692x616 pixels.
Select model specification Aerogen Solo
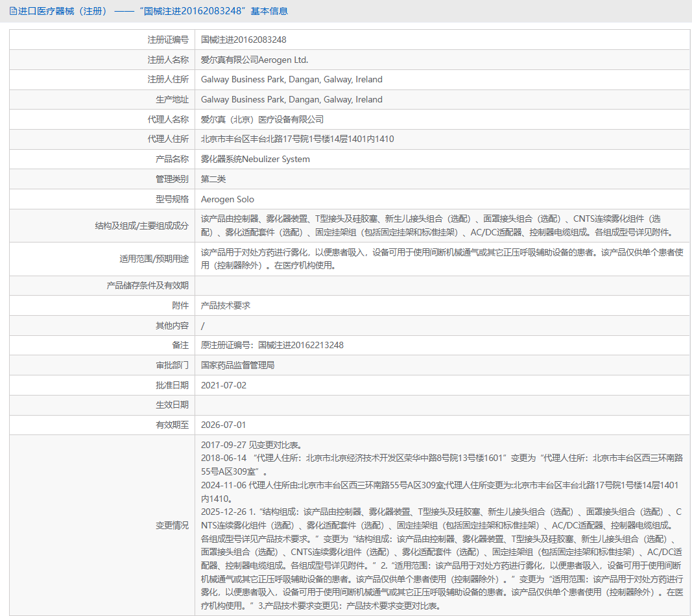click(228, 200)
